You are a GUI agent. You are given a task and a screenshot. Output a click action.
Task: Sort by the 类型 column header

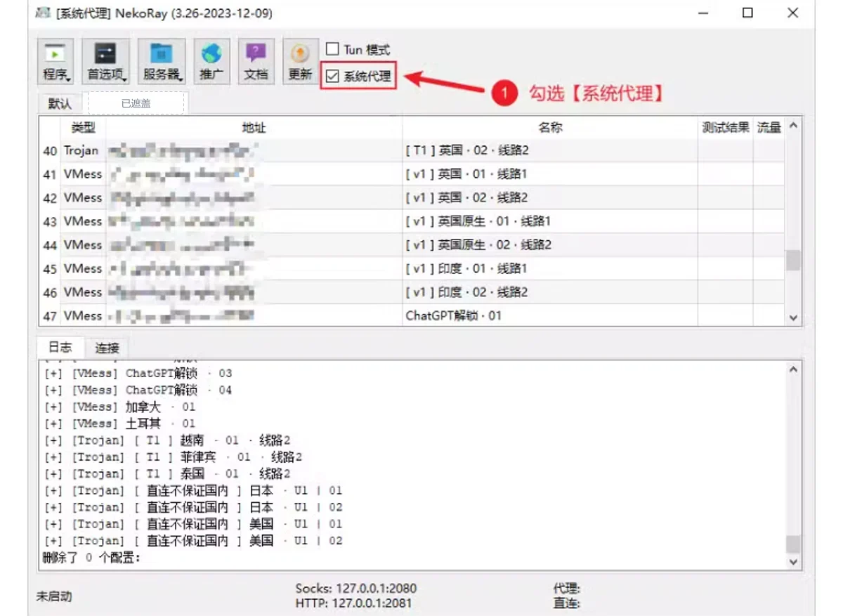pos(83,128)
